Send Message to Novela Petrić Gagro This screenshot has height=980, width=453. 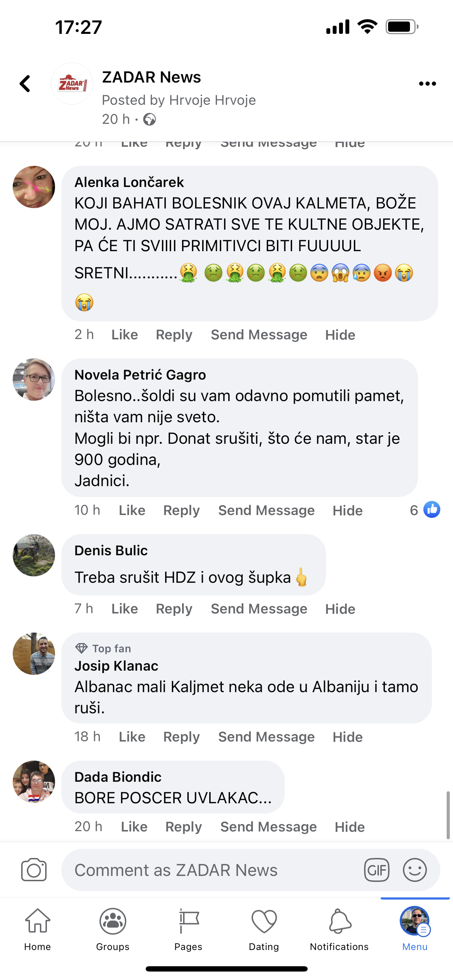[x=266, y=510]
